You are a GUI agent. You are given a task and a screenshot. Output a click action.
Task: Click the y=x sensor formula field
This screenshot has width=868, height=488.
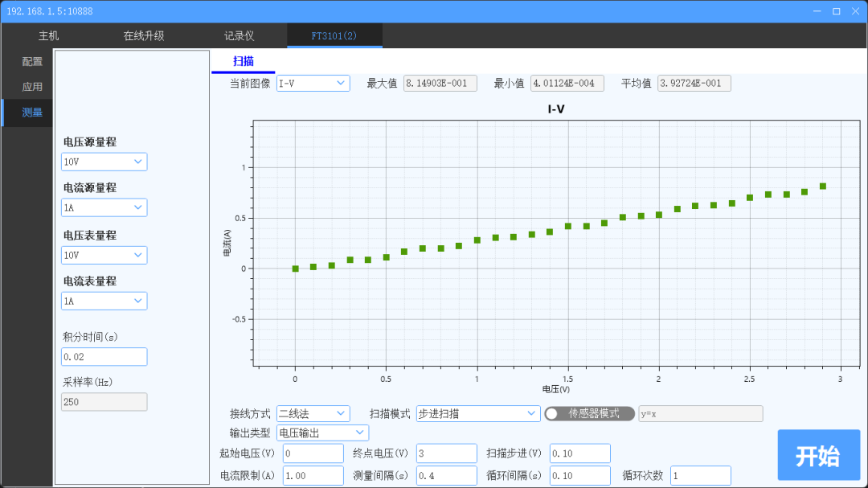pos(700,414)
